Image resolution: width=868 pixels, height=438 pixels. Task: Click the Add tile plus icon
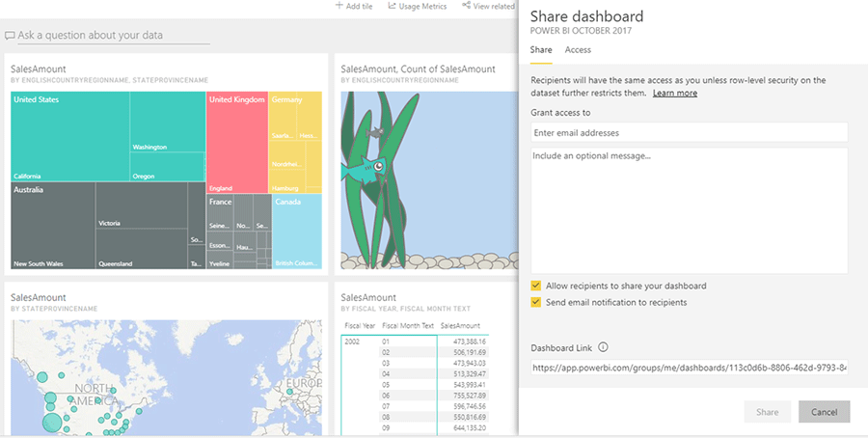[x=339, y=6]
